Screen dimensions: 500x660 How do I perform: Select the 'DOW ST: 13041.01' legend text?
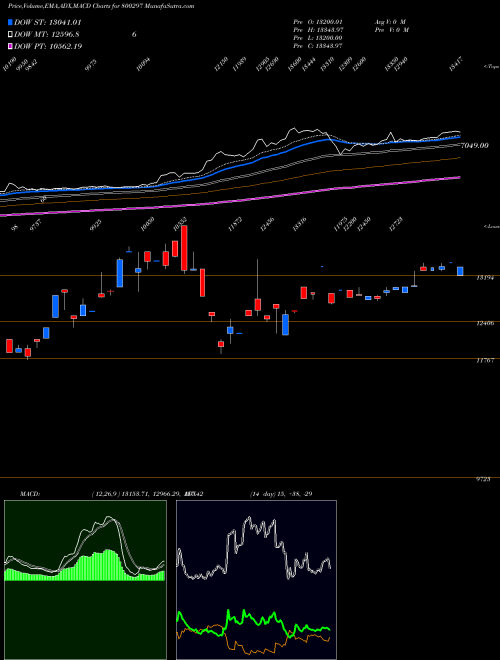point(48,22)
